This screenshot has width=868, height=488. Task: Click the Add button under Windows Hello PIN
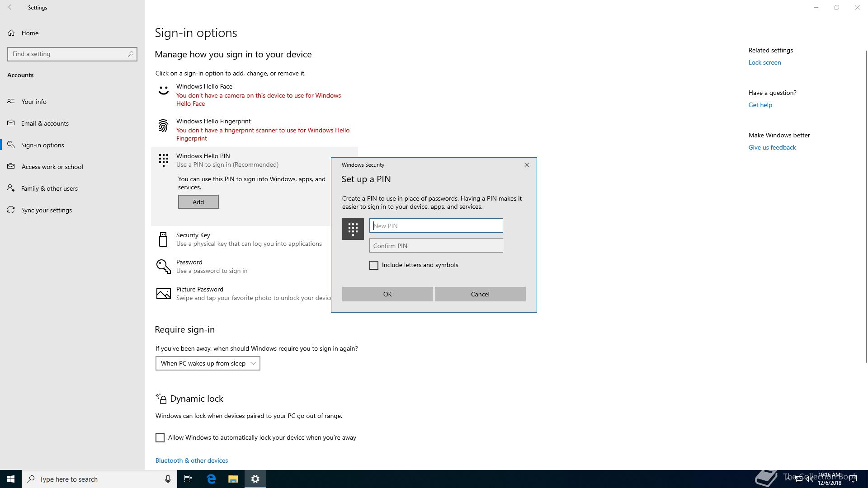click(198, 202)
